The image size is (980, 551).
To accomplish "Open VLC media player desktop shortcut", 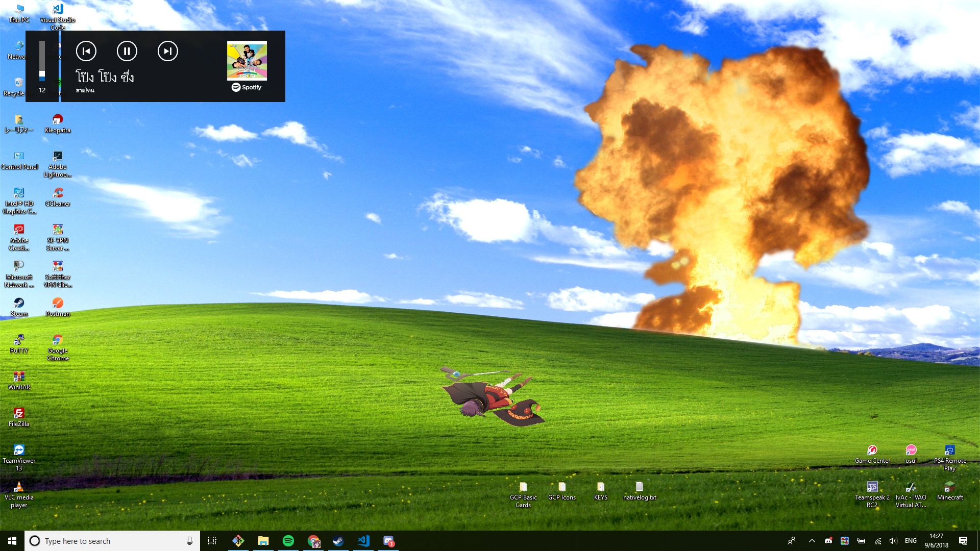I will [19, 494].
